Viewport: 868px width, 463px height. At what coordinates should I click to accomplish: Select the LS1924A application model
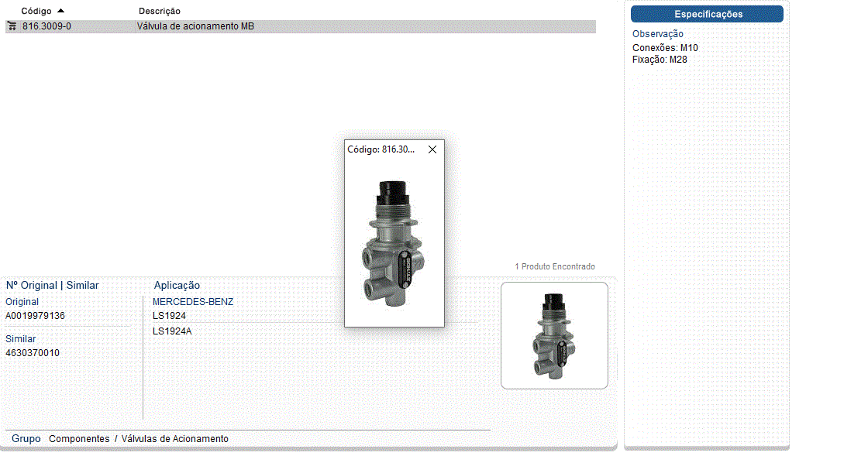coord(172,331)
